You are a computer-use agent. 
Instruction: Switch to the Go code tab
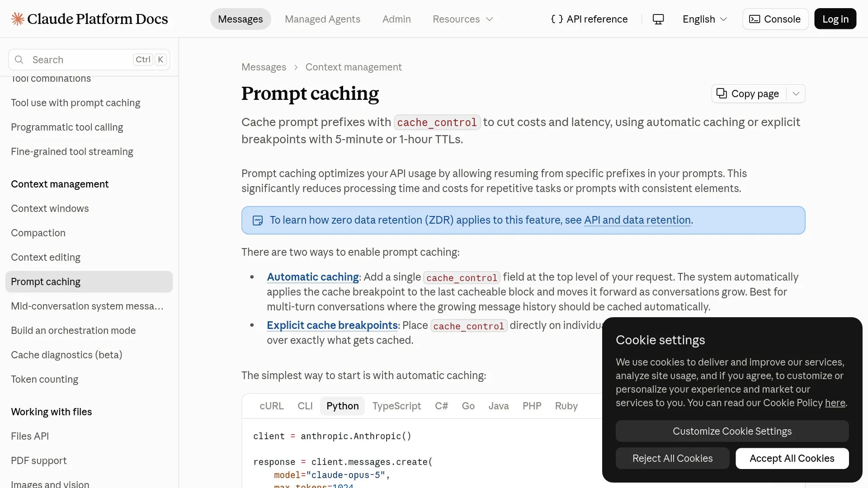[x=468, y=406]
